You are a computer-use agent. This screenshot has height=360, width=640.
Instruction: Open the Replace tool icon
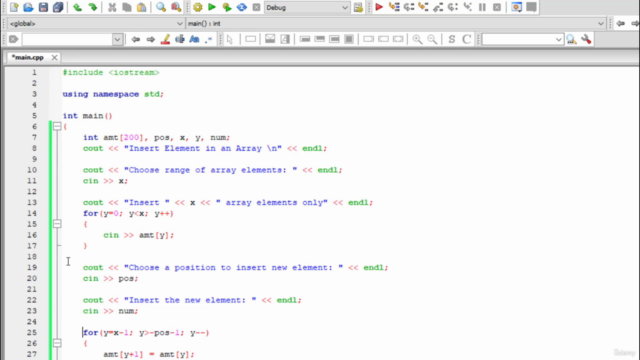pyautogui.click(x=176, y=7)
